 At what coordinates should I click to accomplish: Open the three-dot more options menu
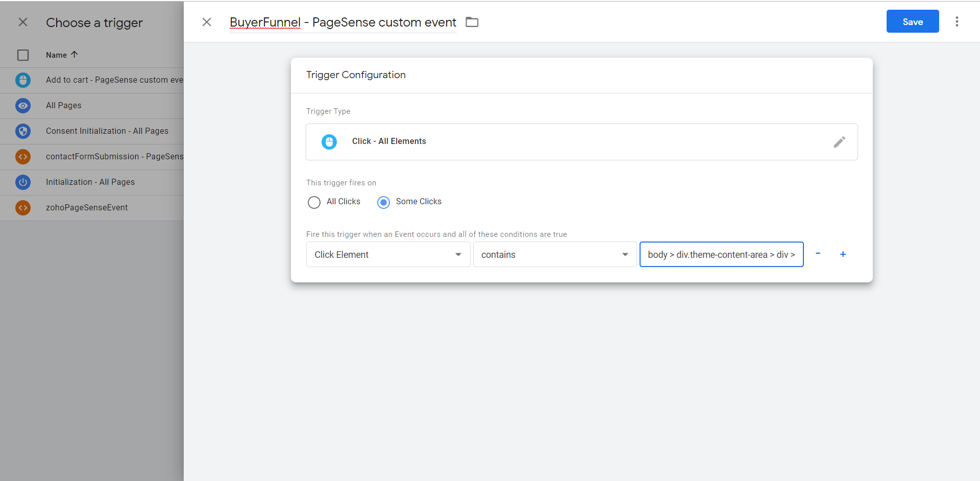[x=957, y=21]
